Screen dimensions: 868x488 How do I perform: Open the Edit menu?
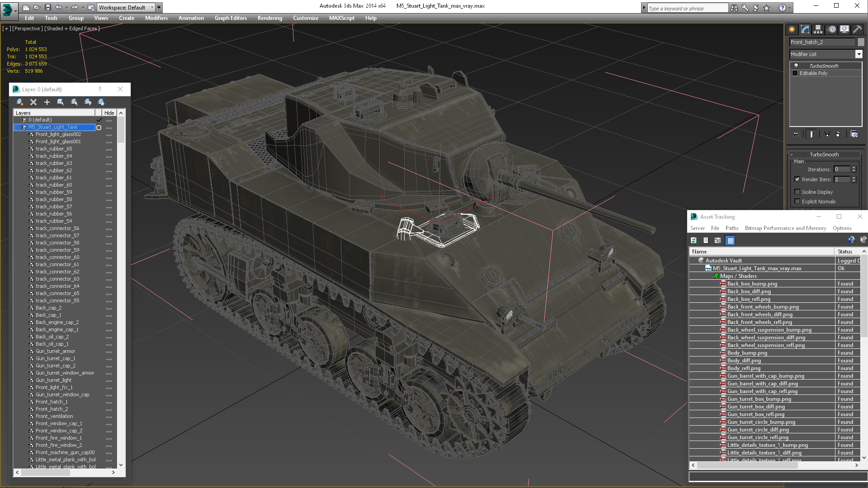point(29,18)
